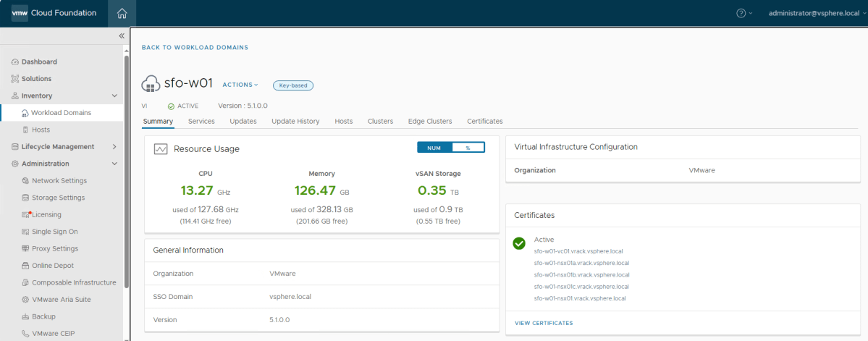
Task: Open Solutions in the sidebar
Action: [x=36, y=79]
